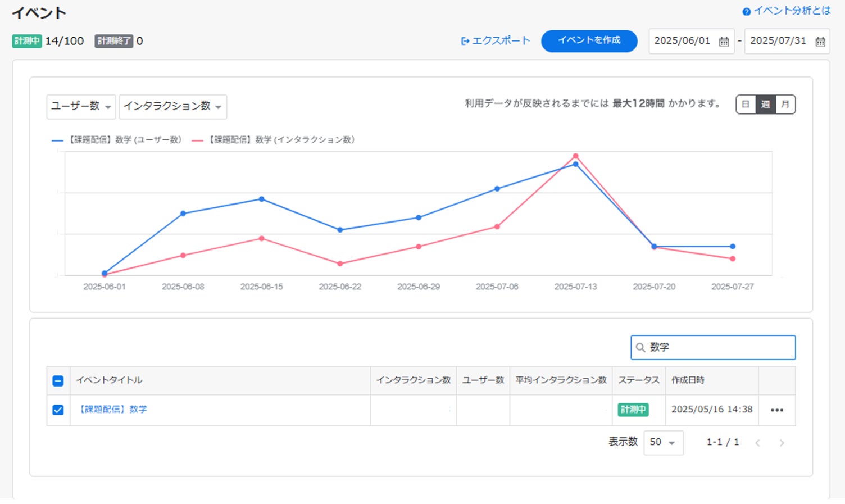Open the start date calendar icon
Viewport: 845px width, 504px height.
[724, 42]
